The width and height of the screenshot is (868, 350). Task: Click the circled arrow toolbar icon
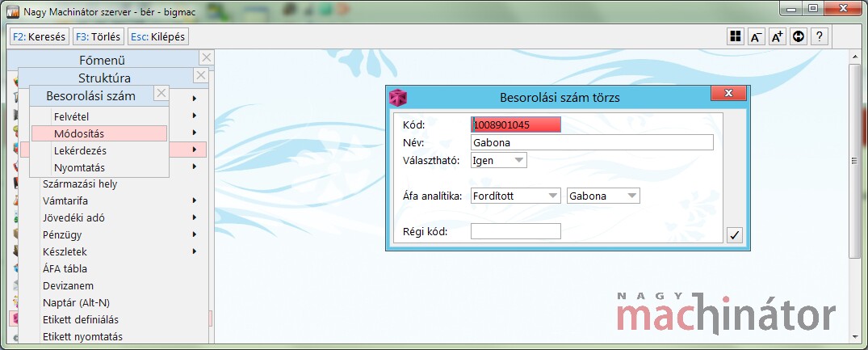[799, 36]
